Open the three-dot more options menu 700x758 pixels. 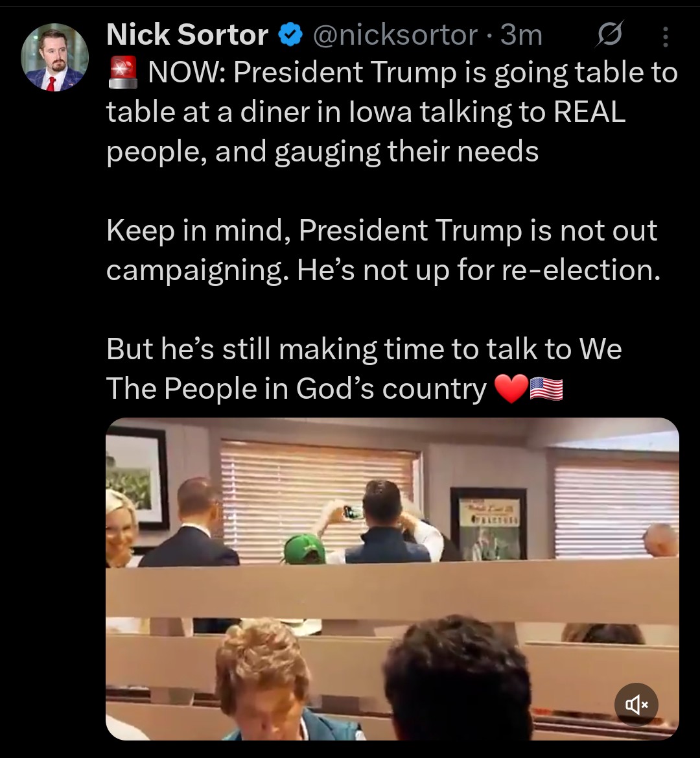click(x=665, y=36)
